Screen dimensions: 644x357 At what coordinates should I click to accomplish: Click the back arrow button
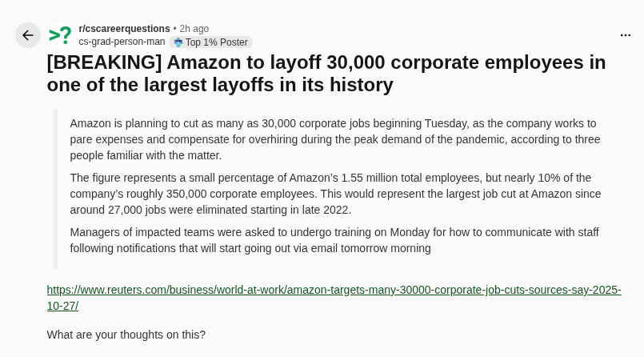[x=28, y=35]
